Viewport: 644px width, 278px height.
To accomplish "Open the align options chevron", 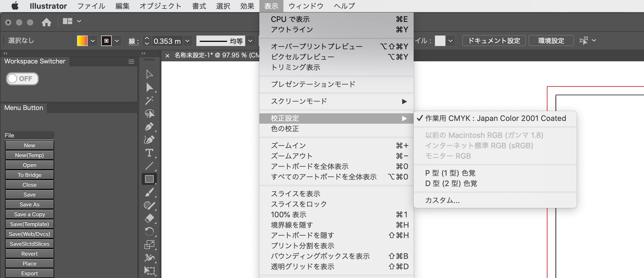I will [594, 40].
